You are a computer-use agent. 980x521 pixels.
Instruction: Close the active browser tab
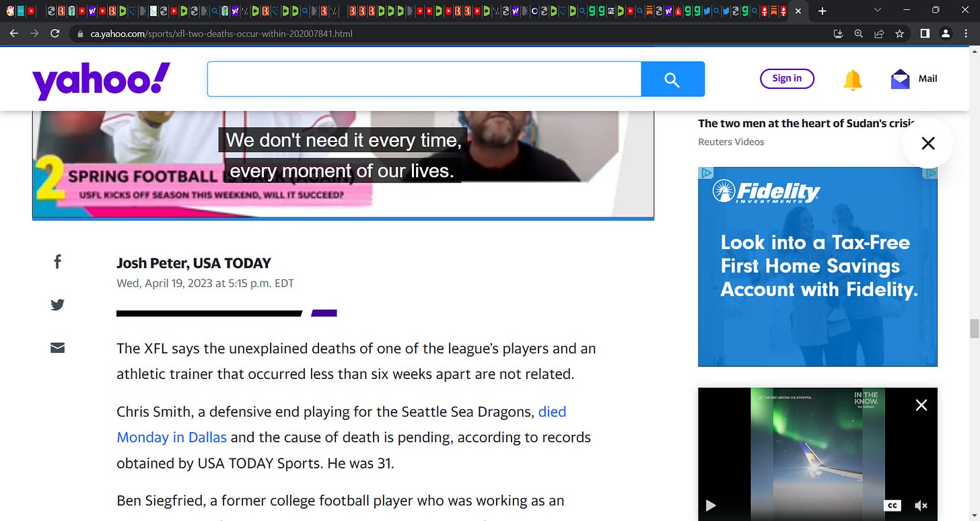pyautogui.click(x=798, y=11)
